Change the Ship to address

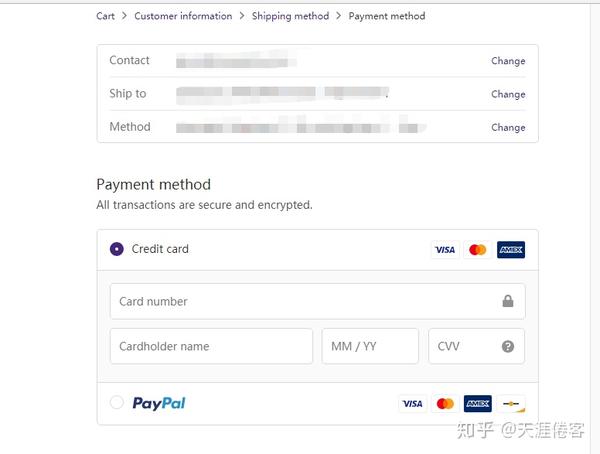508,94
